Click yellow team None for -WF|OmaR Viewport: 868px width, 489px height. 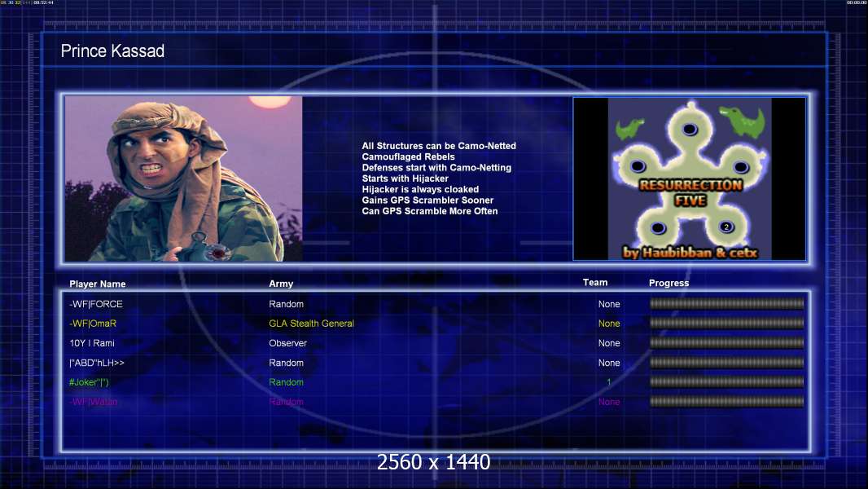[609, 324]
